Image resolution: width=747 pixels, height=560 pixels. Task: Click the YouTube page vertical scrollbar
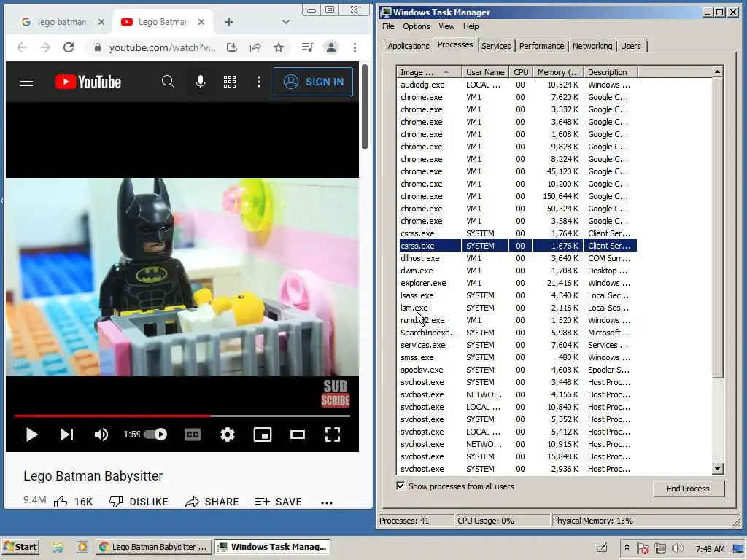click(365, 106)
